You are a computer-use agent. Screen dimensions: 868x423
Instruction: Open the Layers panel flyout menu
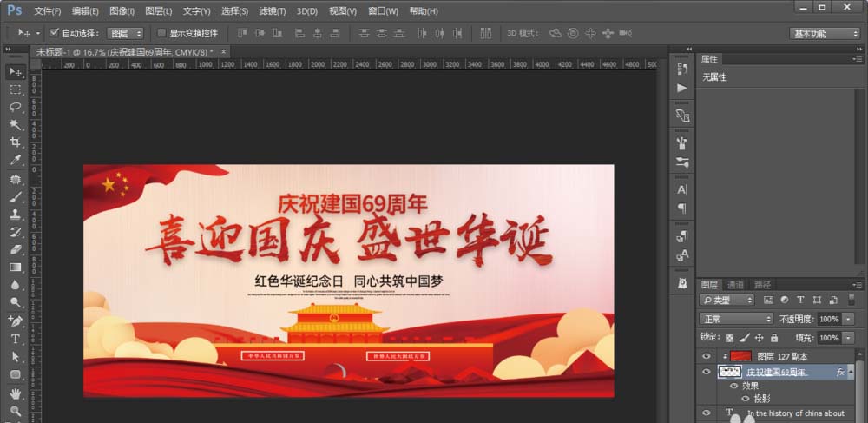858,285
